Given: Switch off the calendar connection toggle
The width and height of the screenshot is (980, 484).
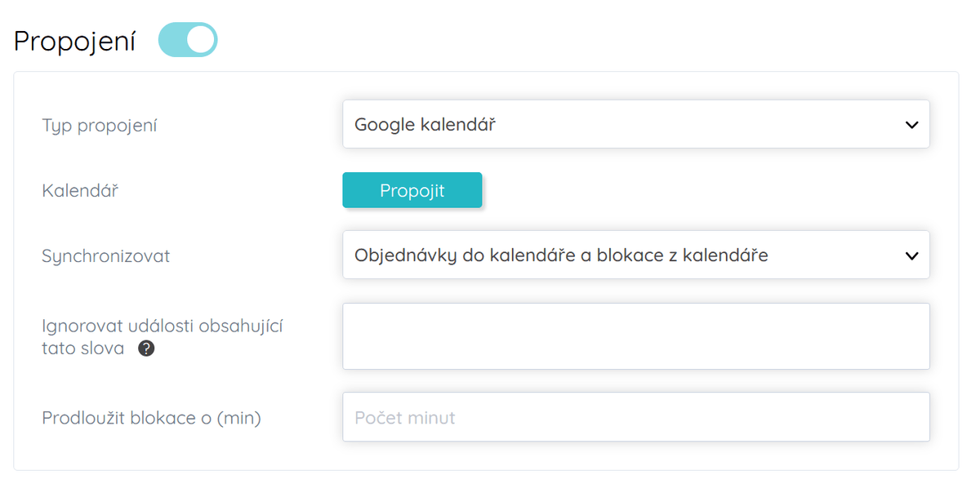Looking at the screenshot, I should 187,38.
